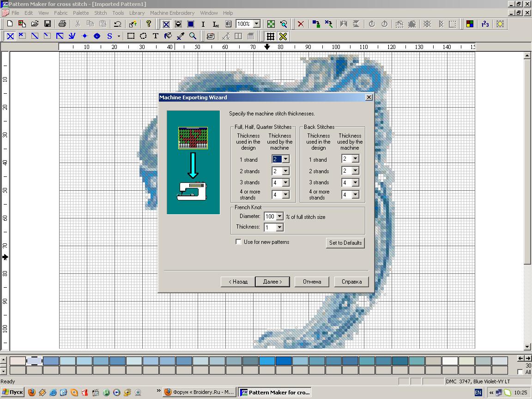Image resolution: width=532 pixels, height=399 pixels.
Task: Select the rectangular selection tool
Action: pos(131,36)
